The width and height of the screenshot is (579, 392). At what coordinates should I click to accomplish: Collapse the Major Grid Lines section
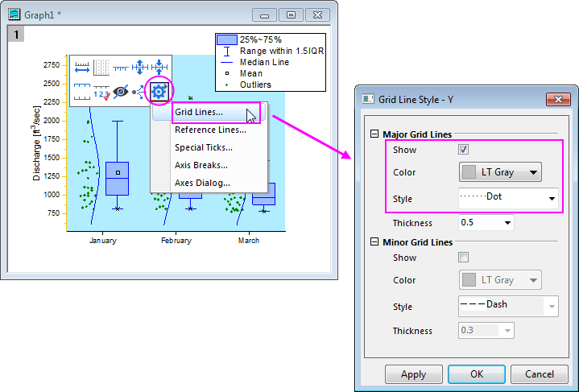coord(374,135)
